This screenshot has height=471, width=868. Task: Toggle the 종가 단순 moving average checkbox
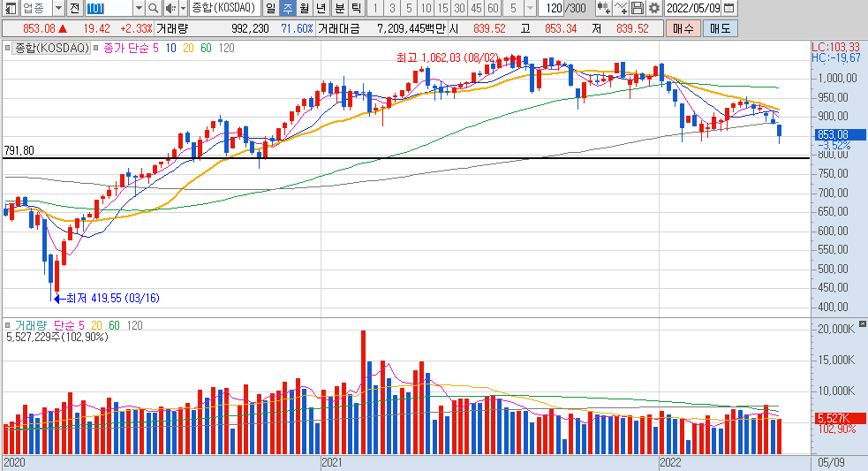[95, 49]
